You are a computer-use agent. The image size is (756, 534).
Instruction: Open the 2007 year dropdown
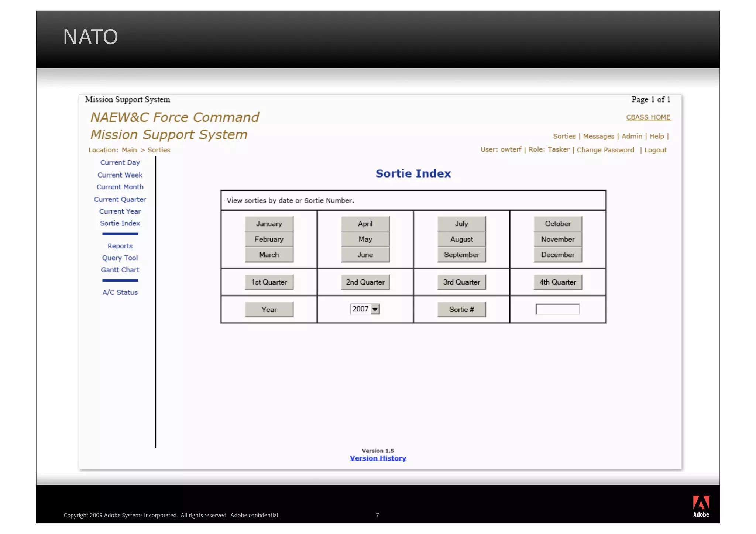click(x=375, y=309)
